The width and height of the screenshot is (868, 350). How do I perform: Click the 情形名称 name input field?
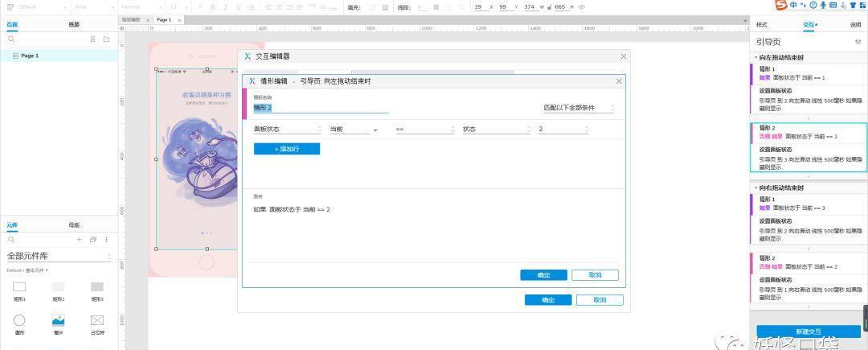[321, 108]
